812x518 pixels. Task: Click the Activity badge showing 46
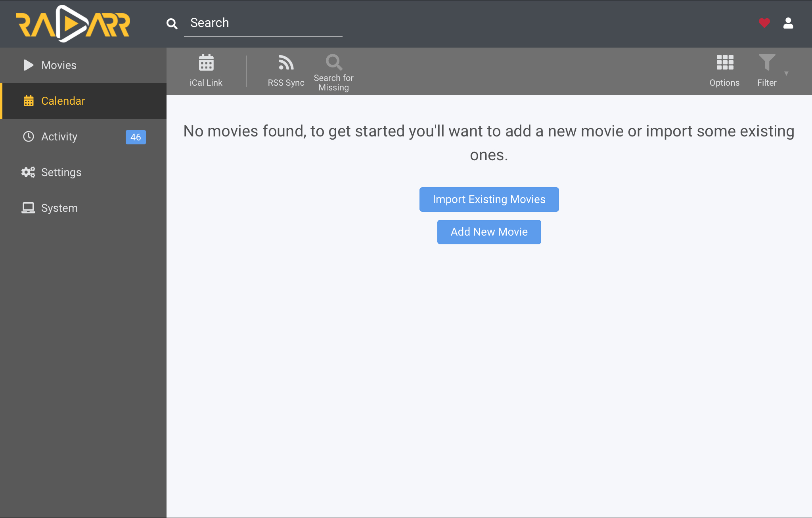tap(135, 137)
